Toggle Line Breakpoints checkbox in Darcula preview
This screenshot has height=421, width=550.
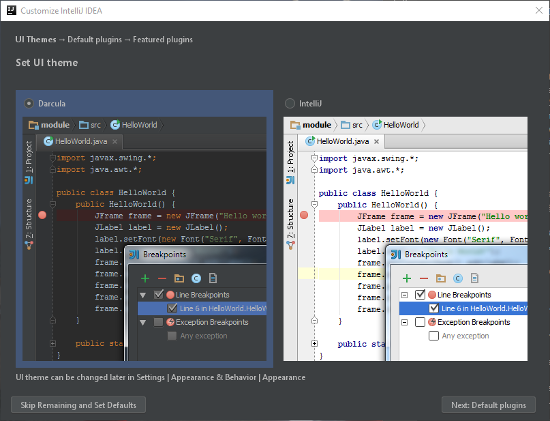click(x=159, y=294)
